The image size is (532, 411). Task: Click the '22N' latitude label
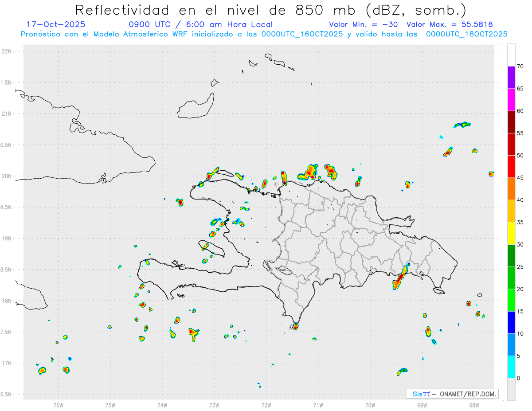pos(7,51)
